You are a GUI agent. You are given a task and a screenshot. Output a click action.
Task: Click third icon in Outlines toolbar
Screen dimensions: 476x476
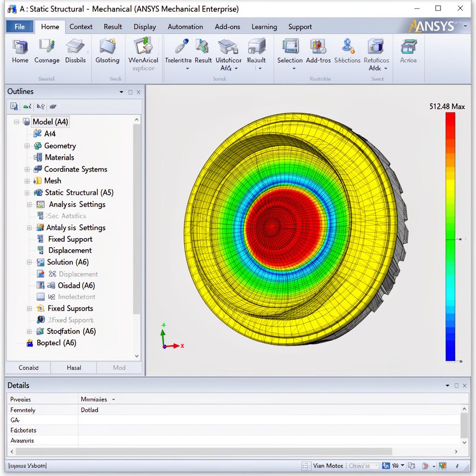tap(40, 106)
